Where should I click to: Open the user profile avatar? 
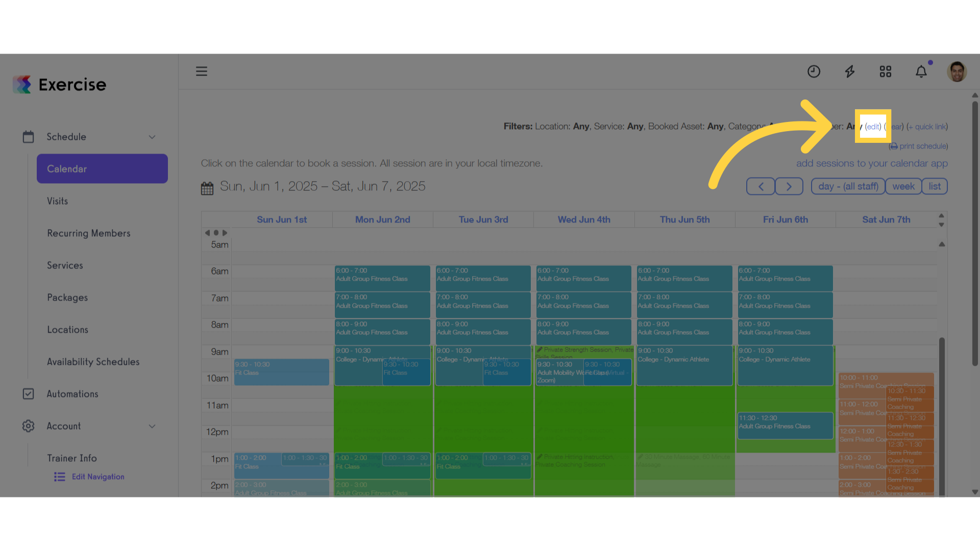click(957, 71)
